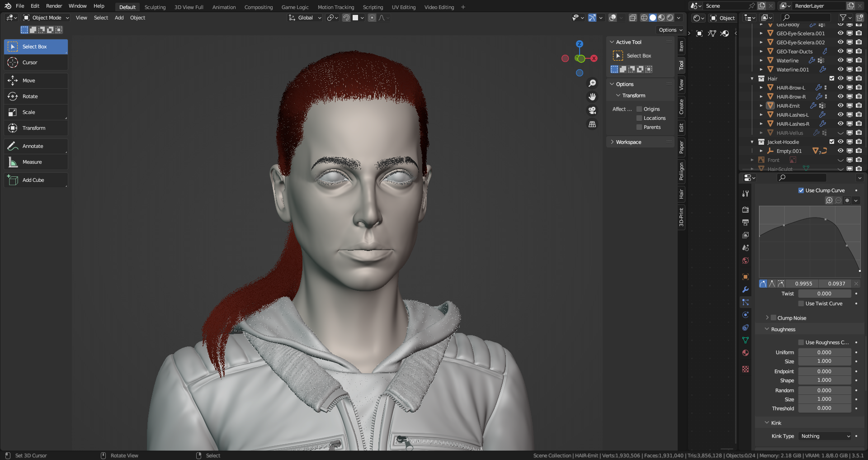Viewport: 868px width, 460px height.
Task: Toggle Hair collection exclude checkbox
Action: (x=832, y=78)
